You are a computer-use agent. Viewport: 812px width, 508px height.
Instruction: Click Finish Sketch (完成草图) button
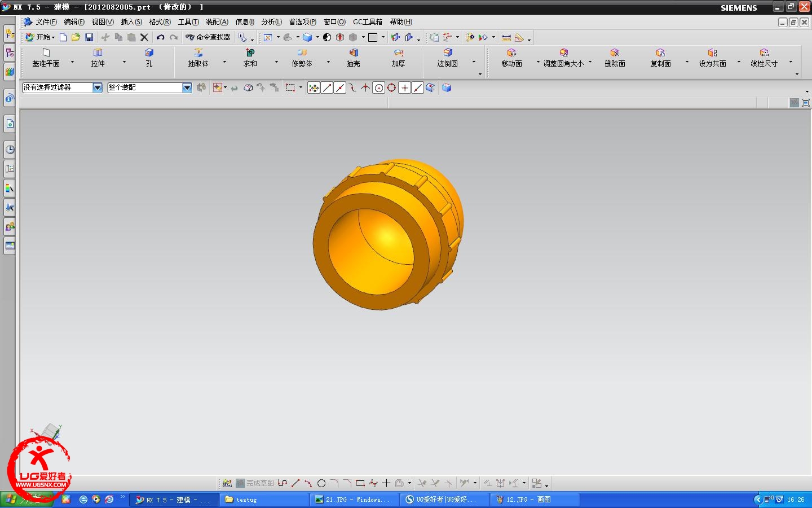(255, 483)
